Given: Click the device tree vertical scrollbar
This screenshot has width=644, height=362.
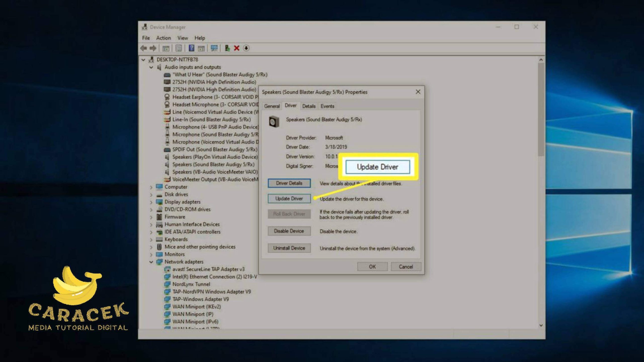Looking at the screenshot, I should click(x=541, y=109).
